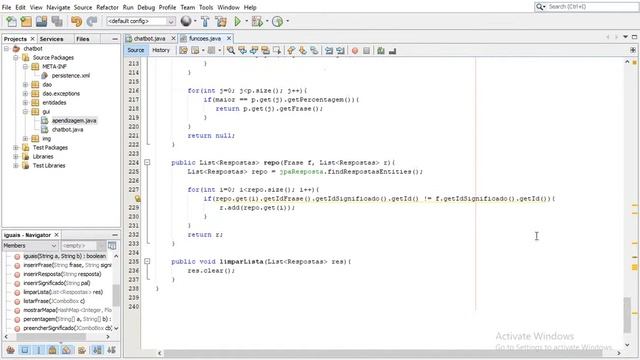Expand the Libraries node
This screenshot has height=360, width=640.
point(16,156)
